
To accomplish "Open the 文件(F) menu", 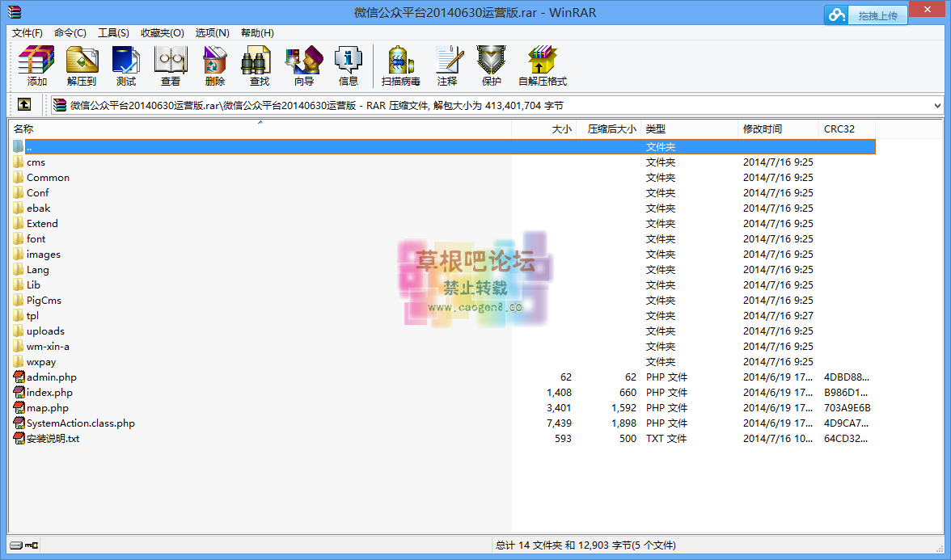I will click(x=27, y=33).
